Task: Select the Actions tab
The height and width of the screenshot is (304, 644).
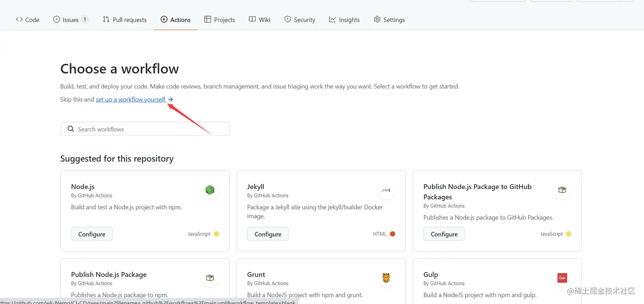Action: tap(175, 20)
